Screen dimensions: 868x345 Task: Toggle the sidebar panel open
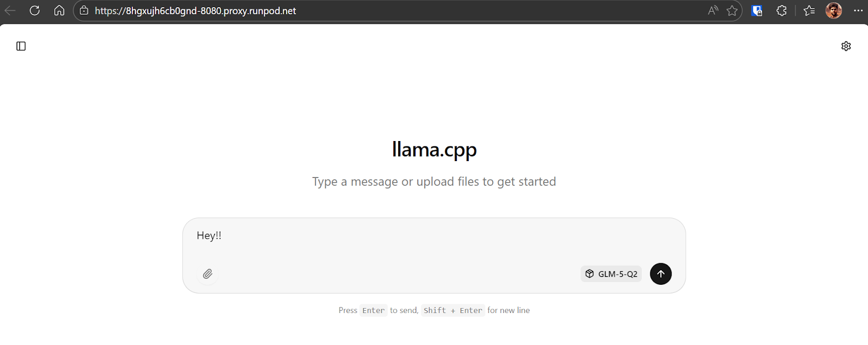click(x=21, y=46)
